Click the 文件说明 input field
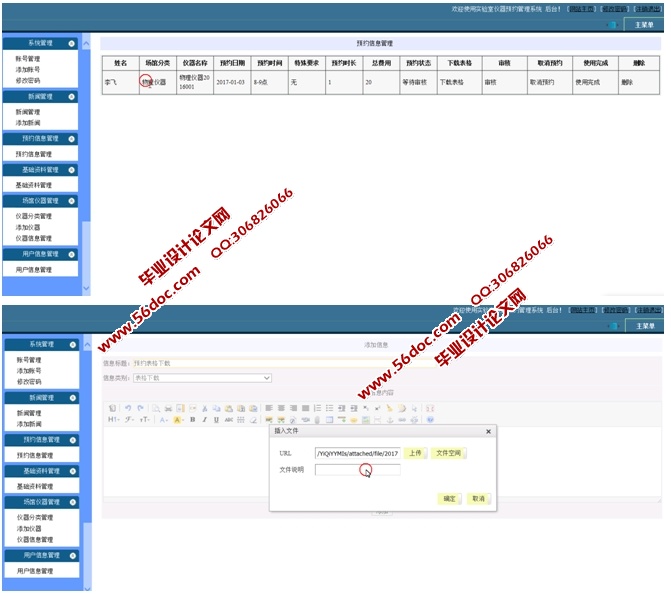The height and width of the screenshot is (602, 671). (357, 470)
